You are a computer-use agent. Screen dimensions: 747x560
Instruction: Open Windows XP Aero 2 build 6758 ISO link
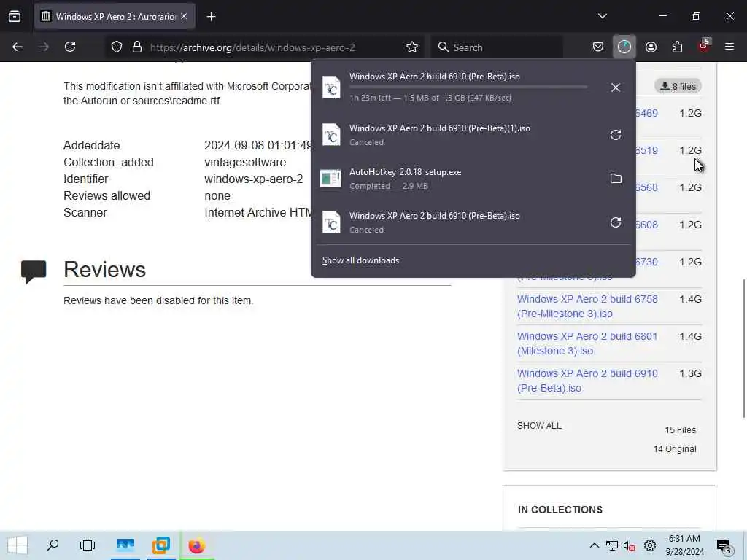[x=587, y=306]
